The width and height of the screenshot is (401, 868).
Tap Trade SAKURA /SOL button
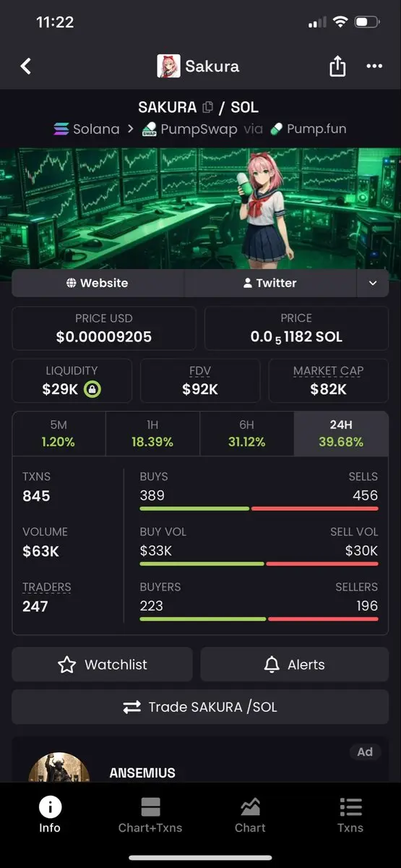(200, 707)
